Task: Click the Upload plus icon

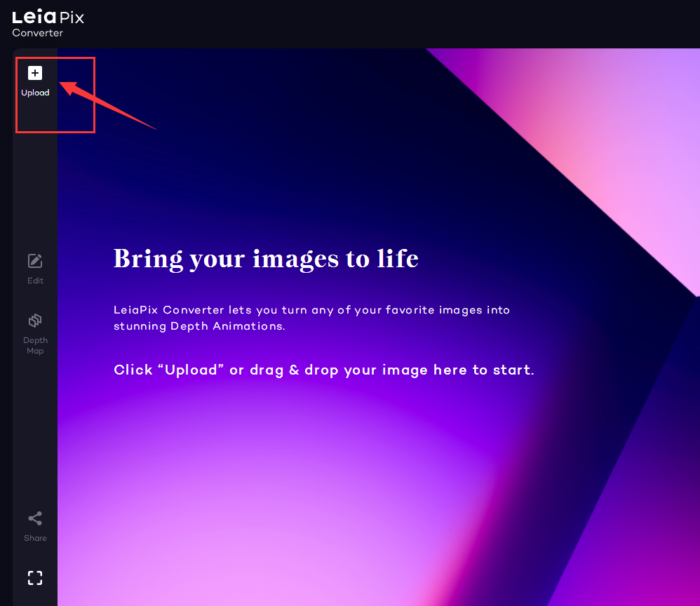Action: coord(35,73)
